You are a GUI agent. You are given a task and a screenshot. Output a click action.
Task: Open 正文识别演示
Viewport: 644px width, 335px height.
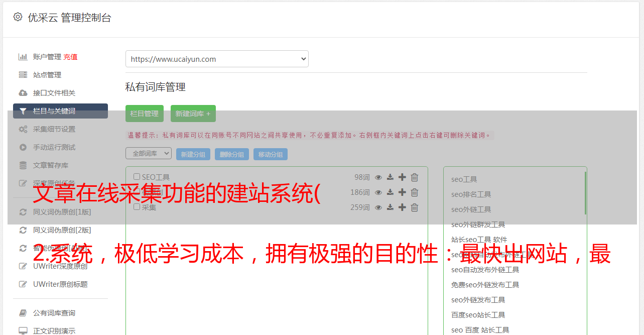coord(54,331)
